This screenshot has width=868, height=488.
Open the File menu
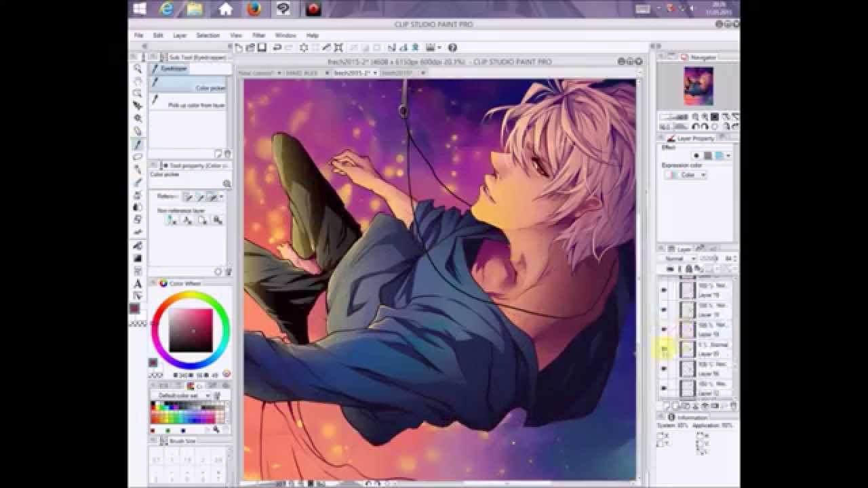(x=138, y=35)
